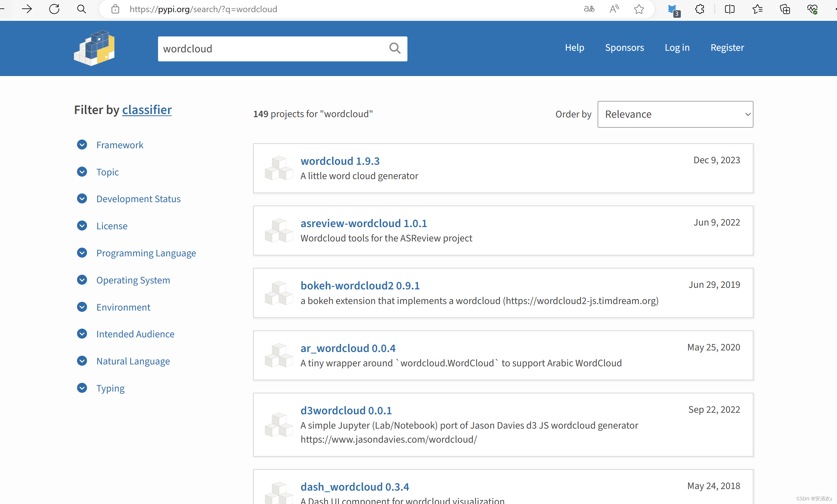Click the search magnifier in PyPI search box
The image size is (837, 504).
coord(394,49)
